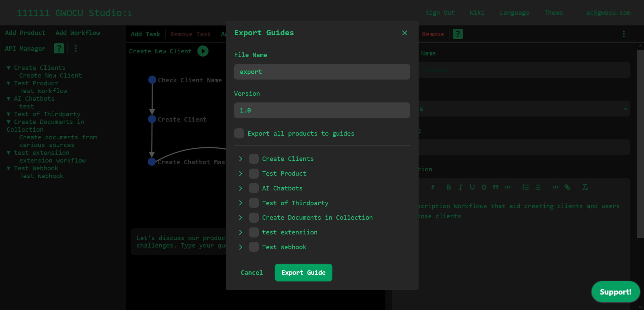Screen dimensions: 644x310
Task: Check the test extensiion checkbox
Action: (254, 232)
